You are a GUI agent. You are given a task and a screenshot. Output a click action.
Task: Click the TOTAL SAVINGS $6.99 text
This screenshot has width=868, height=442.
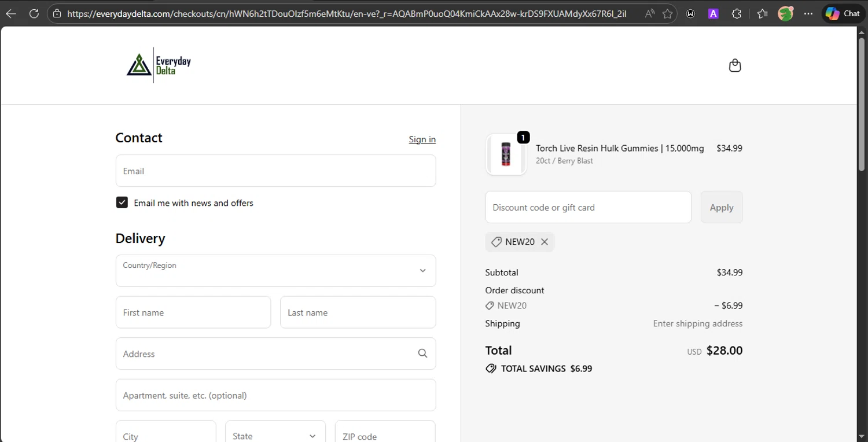point(546,369)
